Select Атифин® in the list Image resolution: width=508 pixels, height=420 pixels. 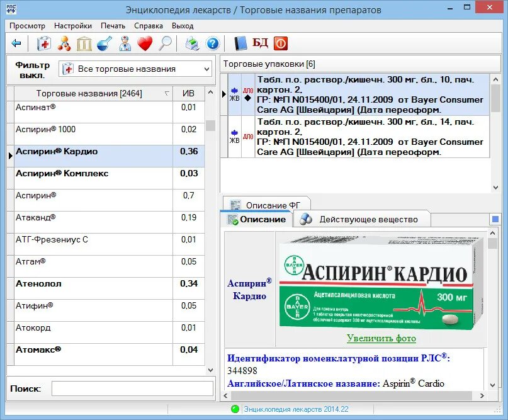click(x=93, y=310)
